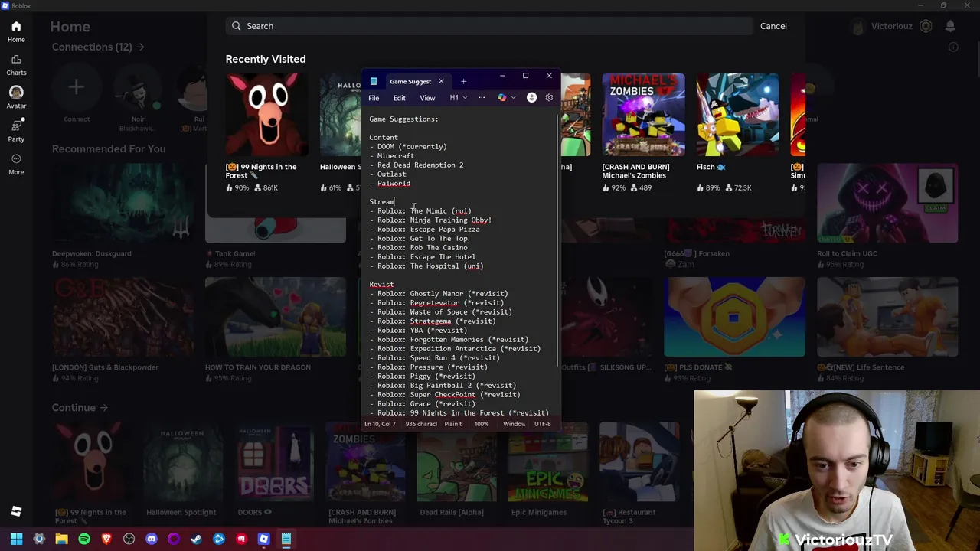Expand Connections (12) arrow

(x=140, y=47)
